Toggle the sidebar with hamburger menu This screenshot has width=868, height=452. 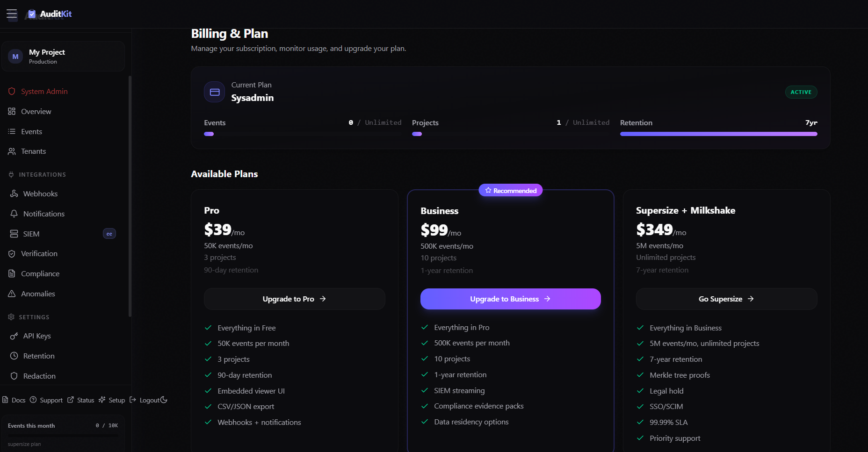[x=12, y=14]
